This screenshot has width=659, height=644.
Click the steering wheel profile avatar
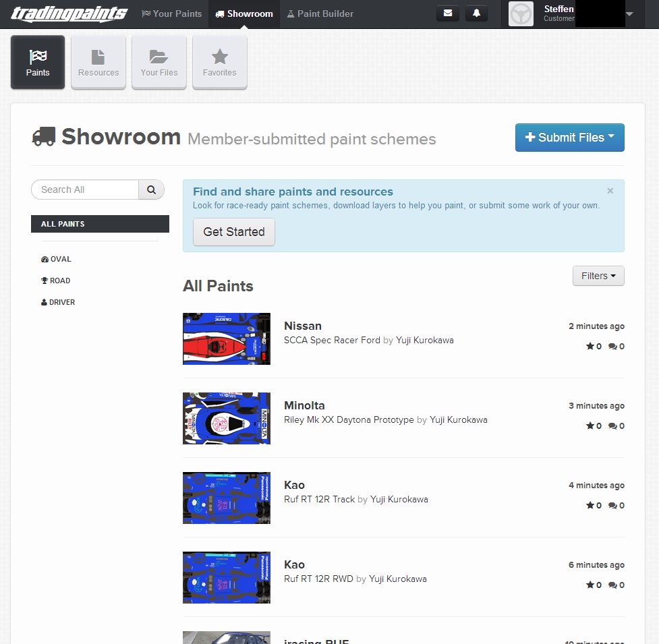(521, 14)
